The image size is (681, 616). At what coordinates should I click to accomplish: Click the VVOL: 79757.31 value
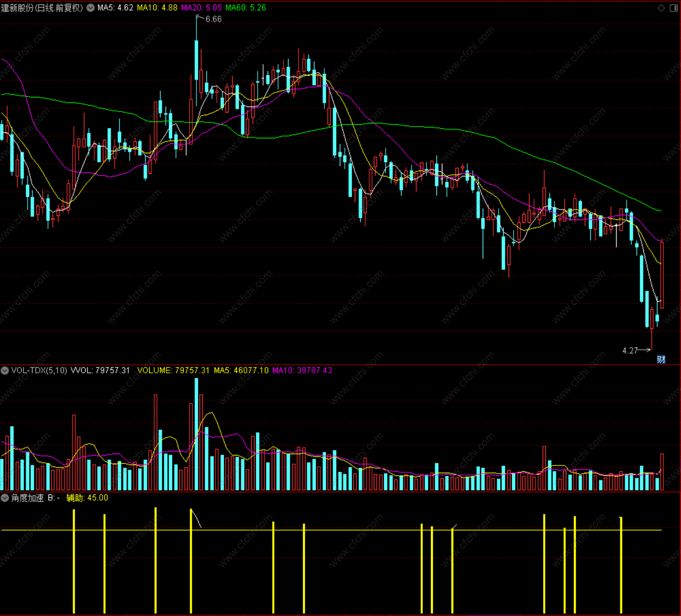pyautogui.click(x=100, y=371)
